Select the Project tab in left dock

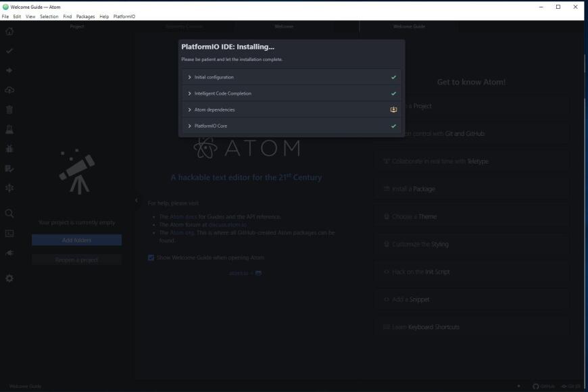[x=77, y=26]
